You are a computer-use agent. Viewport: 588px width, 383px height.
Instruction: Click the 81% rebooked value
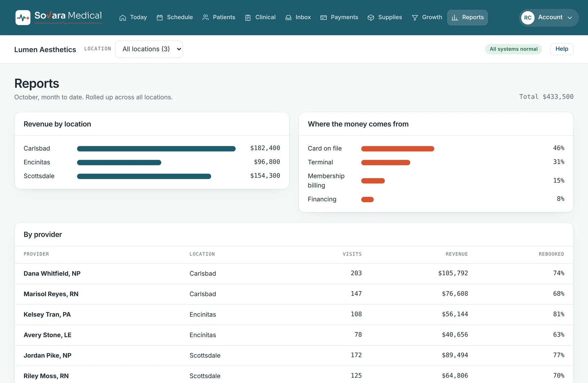pyautogui.click(x=559, y=314)
